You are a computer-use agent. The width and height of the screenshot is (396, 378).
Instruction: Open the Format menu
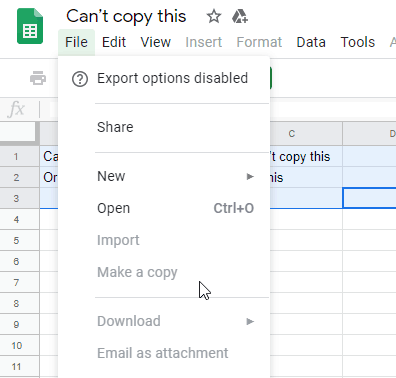coord(259,42)
